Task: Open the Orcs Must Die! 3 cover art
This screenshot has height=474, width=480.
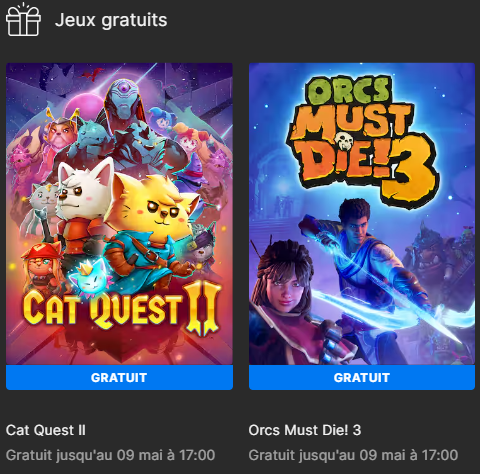Action: [x=362, y=214]
